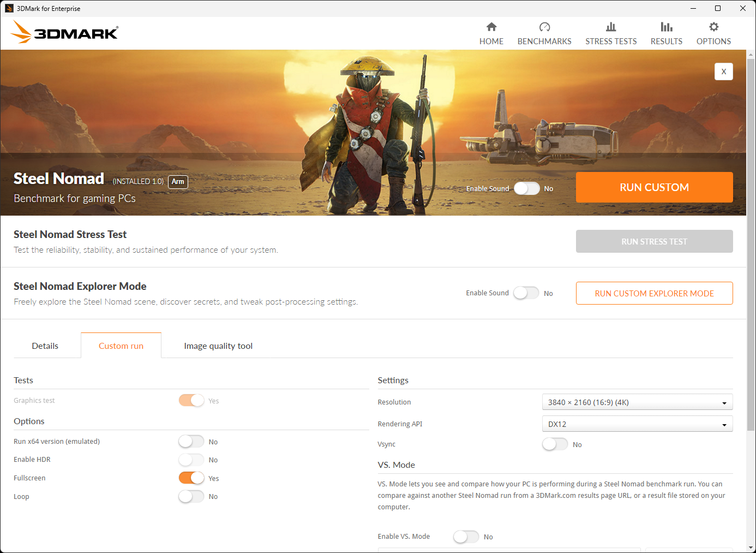Click the Steel Nomad Explorer Mode heading
Screen dimensions: 756x553
(x=80, y=286)
